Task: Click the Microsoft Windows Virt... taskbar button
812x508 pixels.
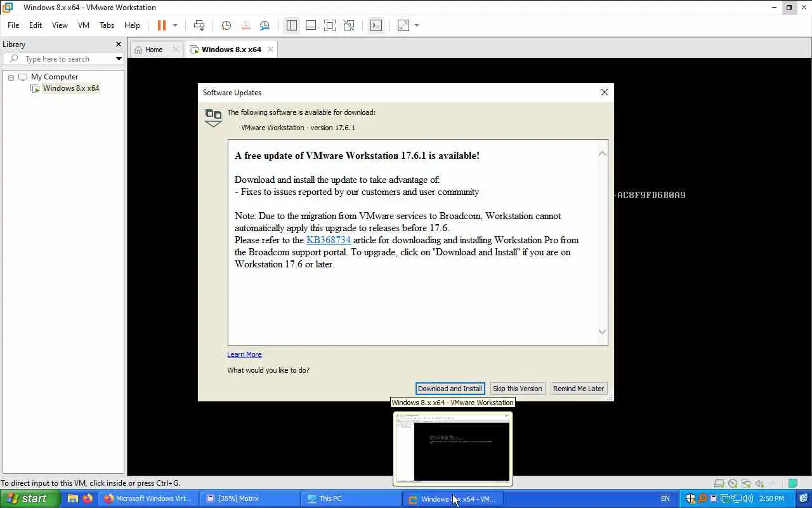Action: [148, 498]
